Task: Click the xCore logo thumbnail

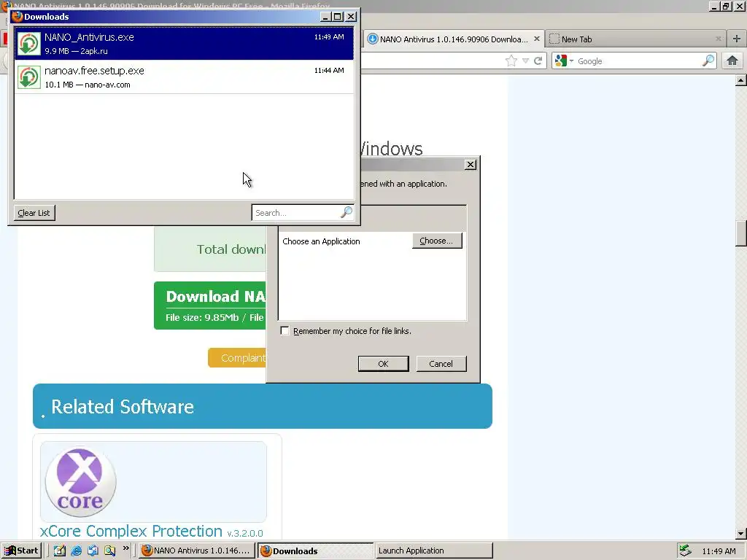Action: pyautogui.click(x=80, y=482)
